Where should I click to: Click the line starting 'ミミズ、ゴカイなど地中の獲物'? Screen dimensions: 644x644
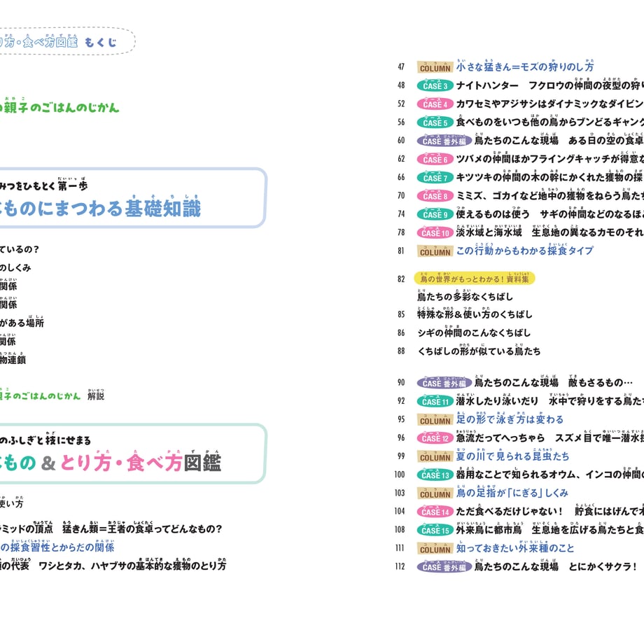pyautogui.click(x=550, y=196)
